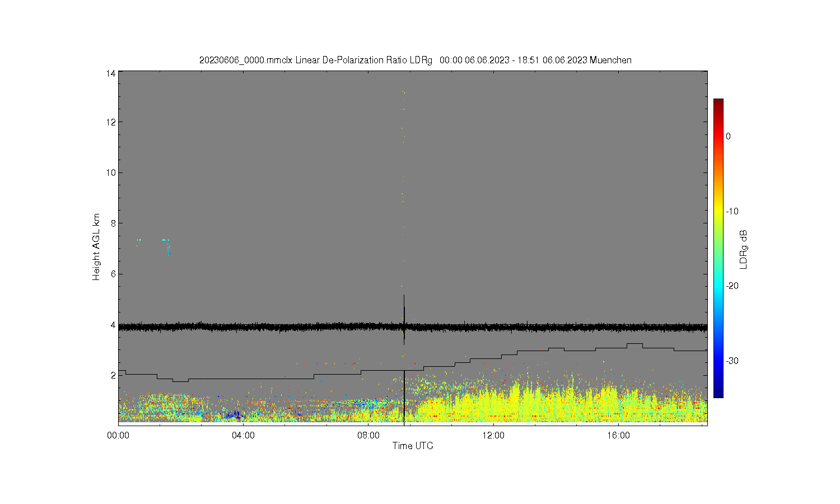Click the -20 value on the colorbar

pyautogui.click(x=732, y=286)
